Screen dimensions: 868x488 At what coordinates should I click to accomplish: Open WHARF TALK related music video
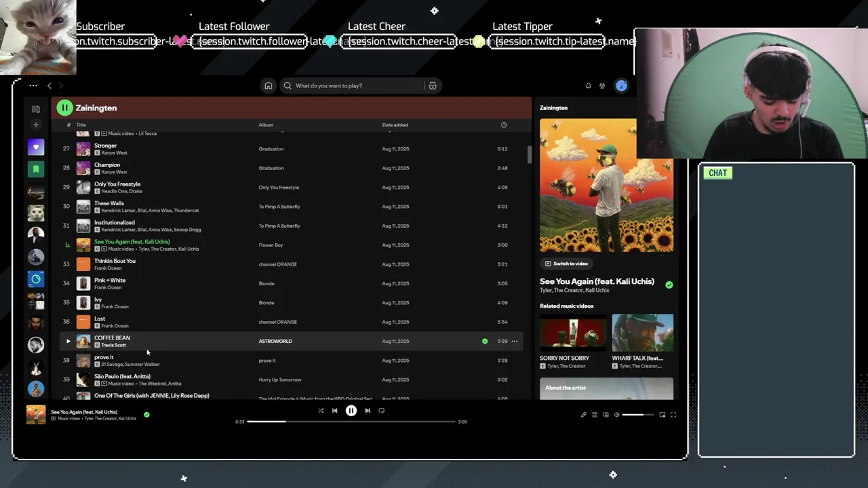(x=643, y=342)
